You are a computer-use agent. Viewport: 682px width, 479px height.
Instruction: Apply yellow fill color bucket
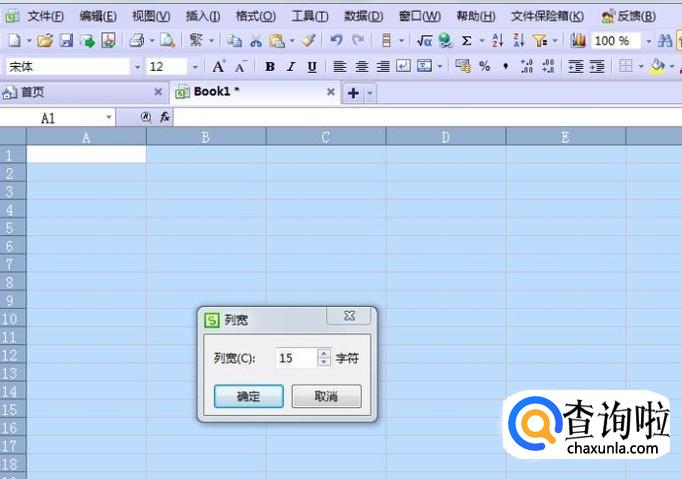click(658, 67)
